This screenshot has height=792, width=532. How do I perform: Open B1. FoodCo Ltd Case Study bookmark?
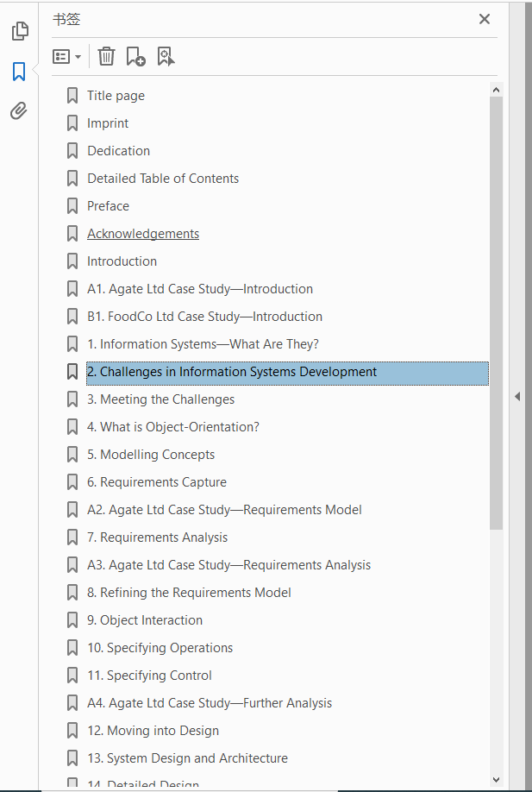[x=204, y=317]
